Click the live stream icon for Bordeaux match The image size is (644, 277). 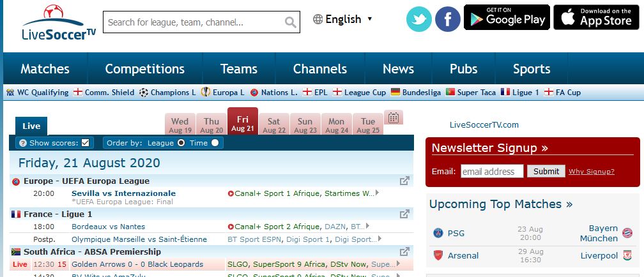pos(231,227)
